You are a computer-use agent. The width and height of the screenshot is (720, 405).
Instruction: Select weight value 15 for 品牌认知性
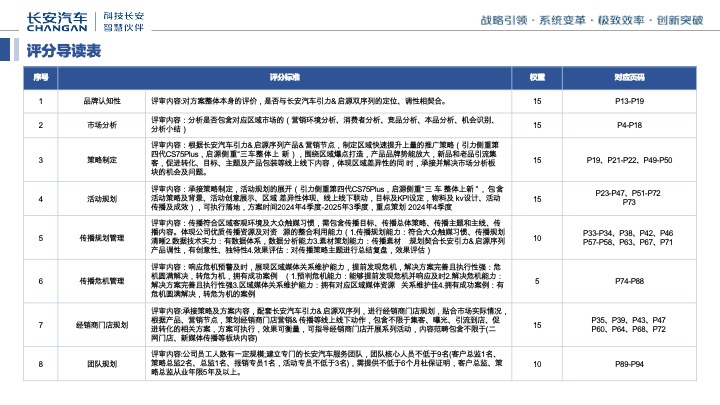(x=537, y=101)
